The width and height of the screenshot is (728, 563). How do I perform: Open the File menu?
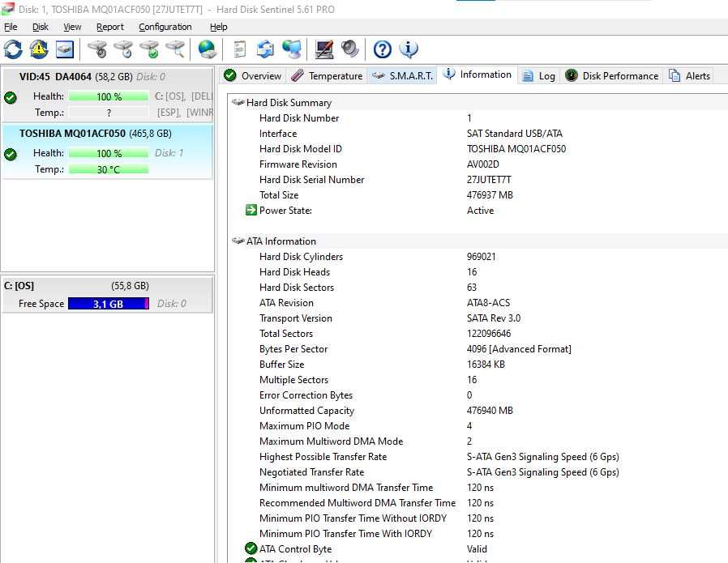[x=11, y=27]
